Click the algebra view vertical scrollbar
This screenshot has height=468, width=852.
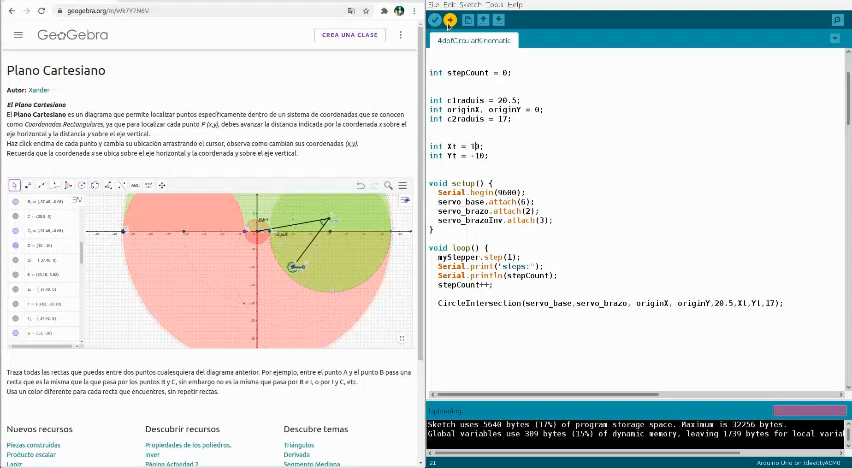point(82,252)
